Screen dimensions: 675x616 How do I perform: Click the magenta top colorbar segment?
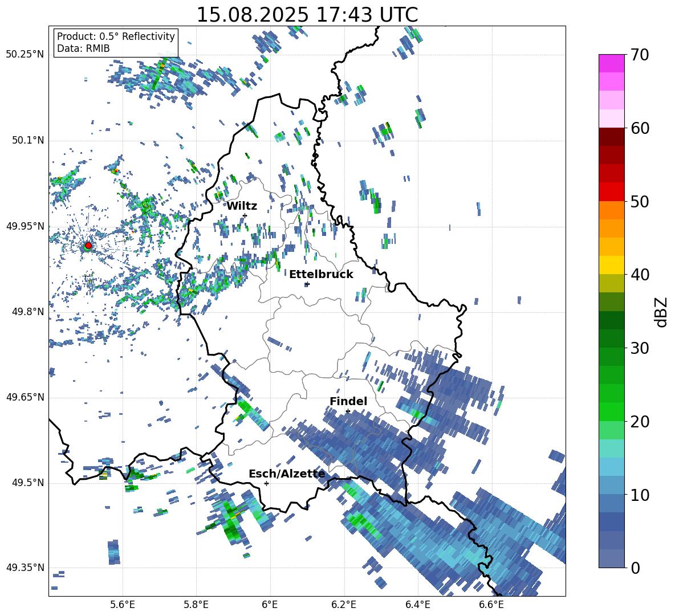pos(612,63)
